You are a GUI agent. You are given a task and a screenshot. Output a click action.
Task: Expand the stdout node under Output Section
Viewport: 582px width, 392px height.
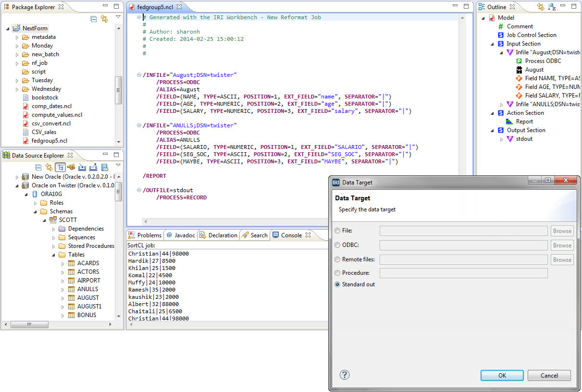(502, 138)
